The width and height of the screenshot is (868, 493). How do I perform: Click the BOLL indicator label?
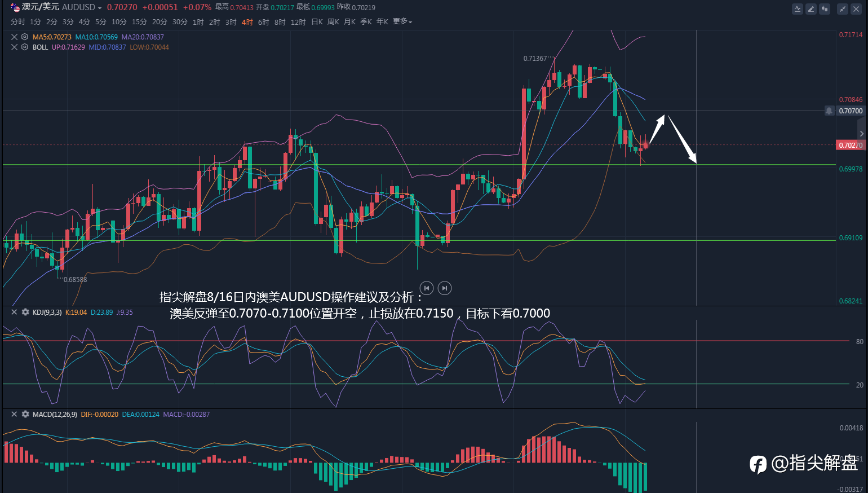pyautogui.click(x=40, y=47)
